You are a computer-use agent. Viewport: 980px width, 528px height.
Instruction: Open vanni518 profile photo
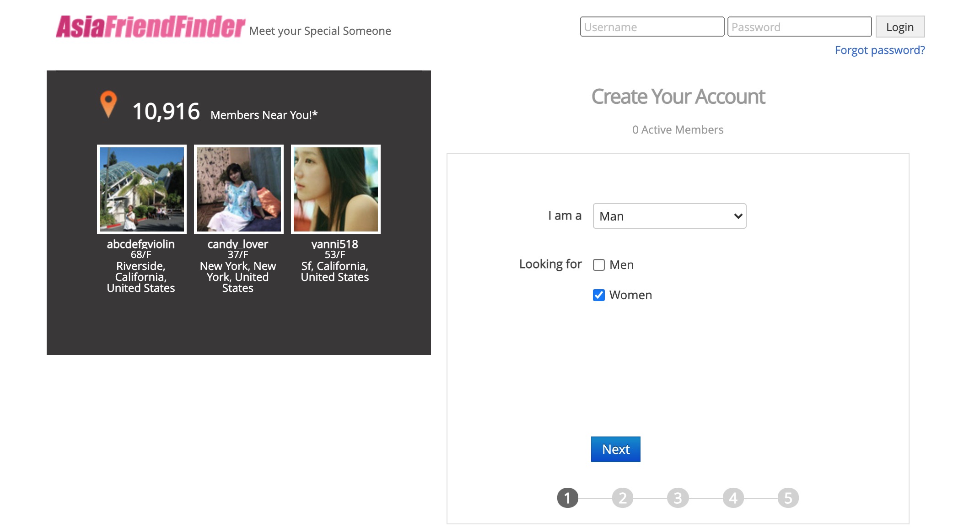tap(336, 189)
